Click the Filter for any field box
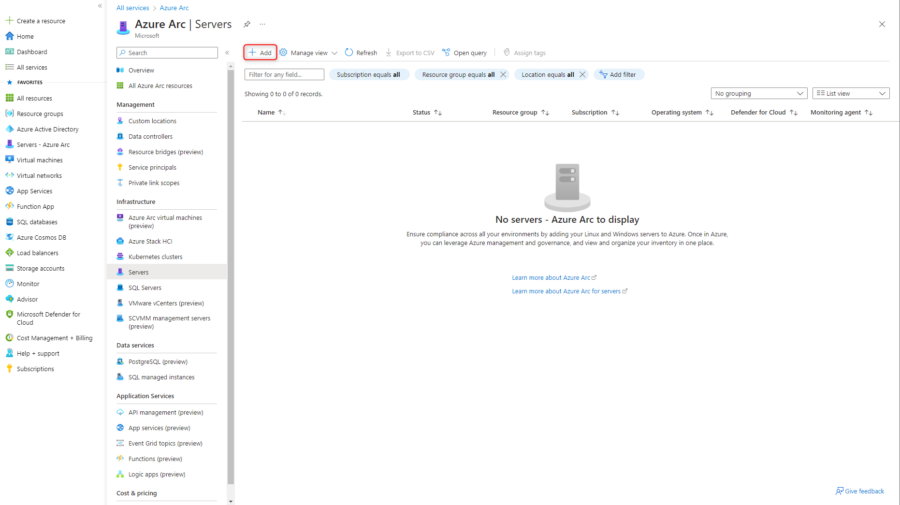The width and height of the screenshot is (900, 505). 284,75
